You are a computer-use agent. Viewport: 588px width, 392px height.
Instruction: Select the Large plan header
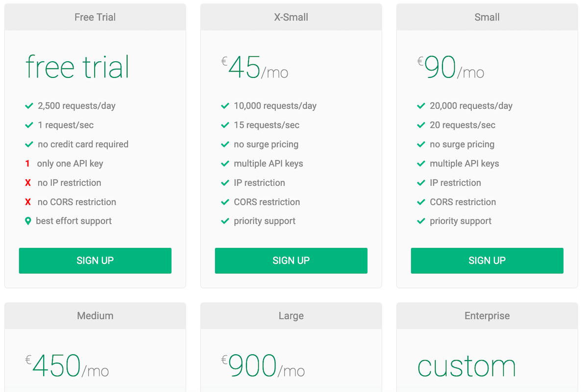tap(291, 316)
